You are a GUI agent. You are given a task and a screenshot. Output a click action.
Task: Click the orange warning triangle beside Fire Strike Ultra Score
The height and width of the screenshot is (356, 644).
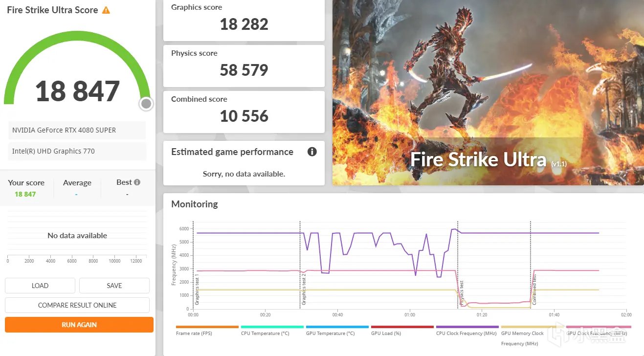tap(106, 10)
